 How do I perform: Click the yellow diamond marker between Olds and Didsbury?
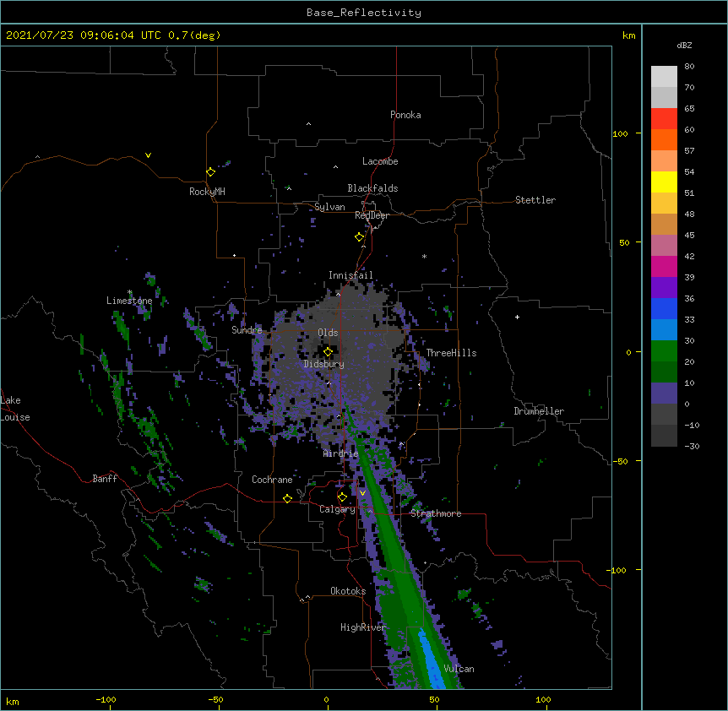click(328, 352)
